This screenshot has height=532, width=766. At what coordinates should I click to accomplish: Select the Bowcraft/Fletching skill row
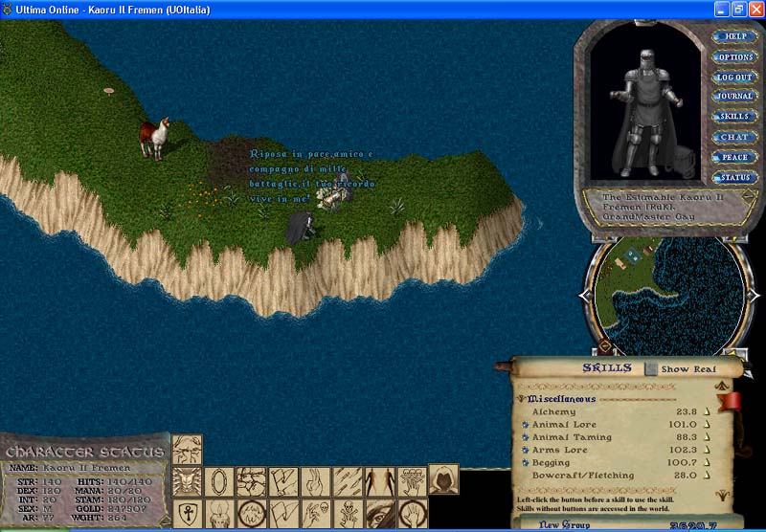615,476
